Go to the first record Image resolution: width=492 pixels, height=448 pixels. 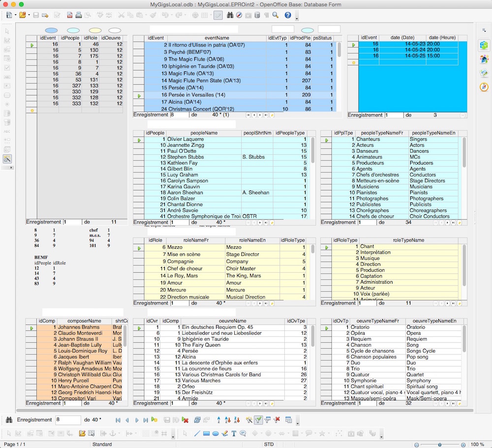118,420
